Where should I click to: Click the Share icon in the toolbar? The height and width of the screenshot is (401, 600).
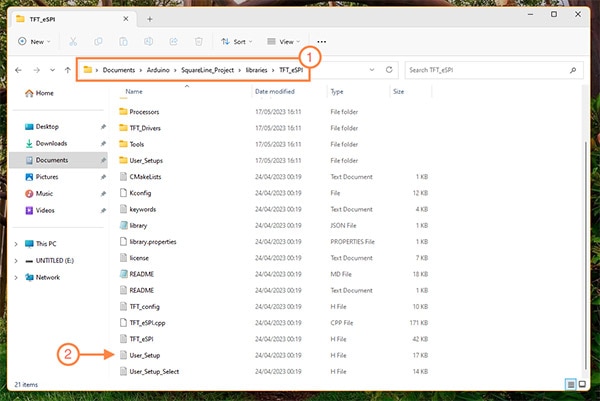[x=174, y=42]
